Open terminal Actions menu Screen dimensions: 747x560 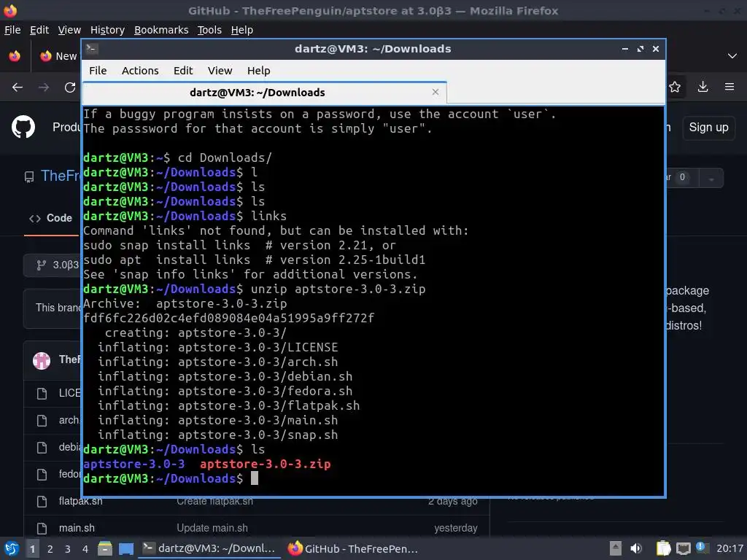click(x=140, y=71)
